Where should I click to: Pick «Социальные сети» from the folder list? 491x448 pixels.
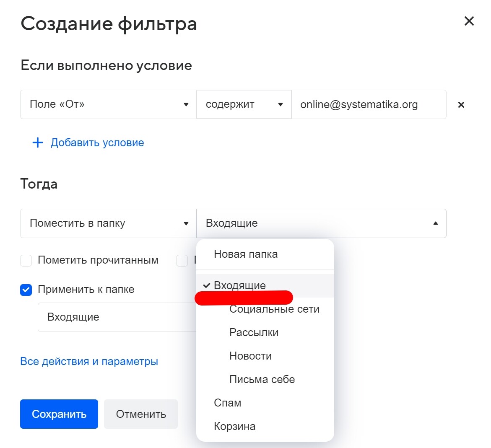[274, 310]
